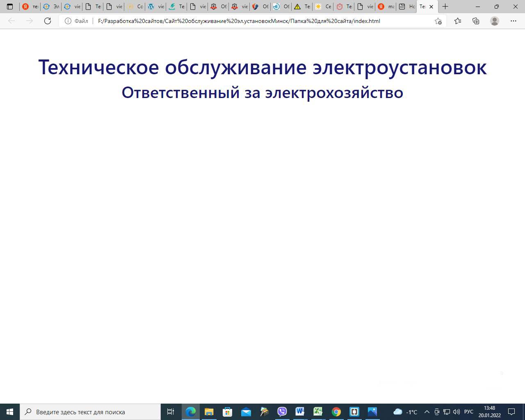
Task: Click the Windows search box
Action: pos(90,412)
